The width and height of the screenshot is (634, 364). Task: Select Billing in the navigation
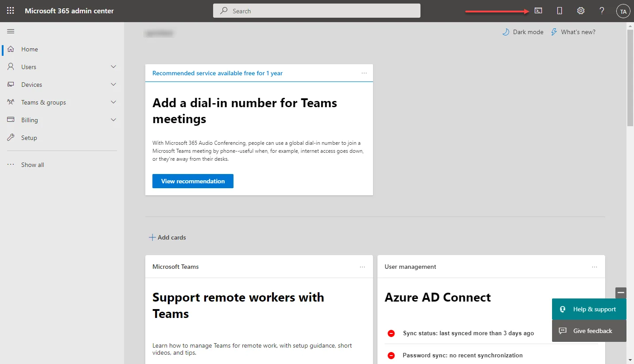[62, 120]
